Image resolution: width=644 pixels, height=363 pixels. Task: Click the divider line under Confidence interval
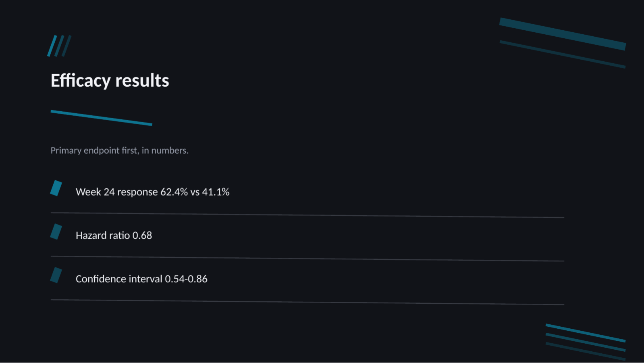[x=307, y=302]
